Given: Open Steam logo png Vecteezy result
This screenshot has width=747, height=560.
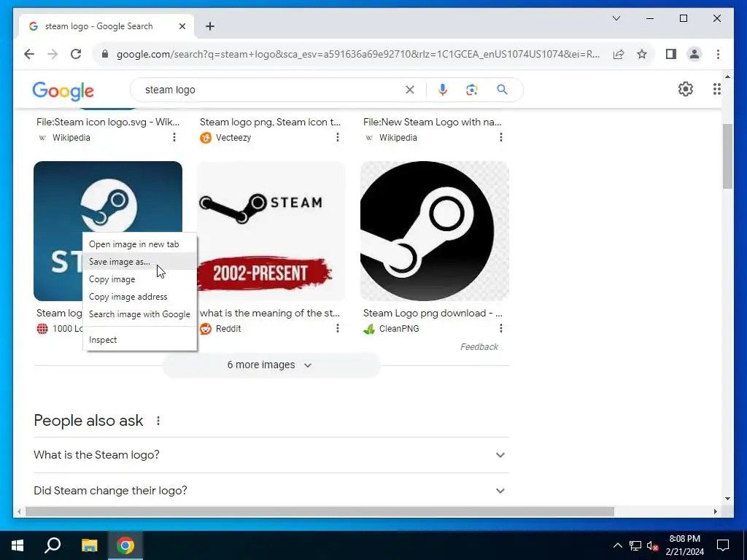Looking at the screenshot, I should point(270,122).
